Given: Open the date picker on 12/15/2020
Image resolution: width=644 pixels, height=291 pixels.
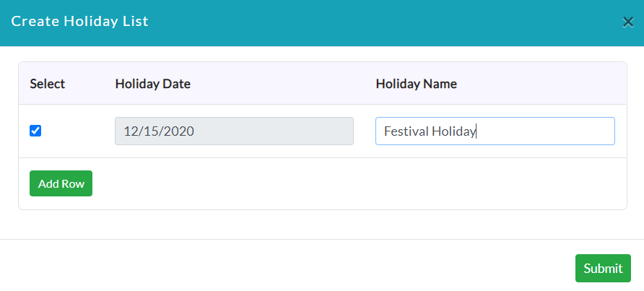Looking at the screenshot, I should (234, 131).
